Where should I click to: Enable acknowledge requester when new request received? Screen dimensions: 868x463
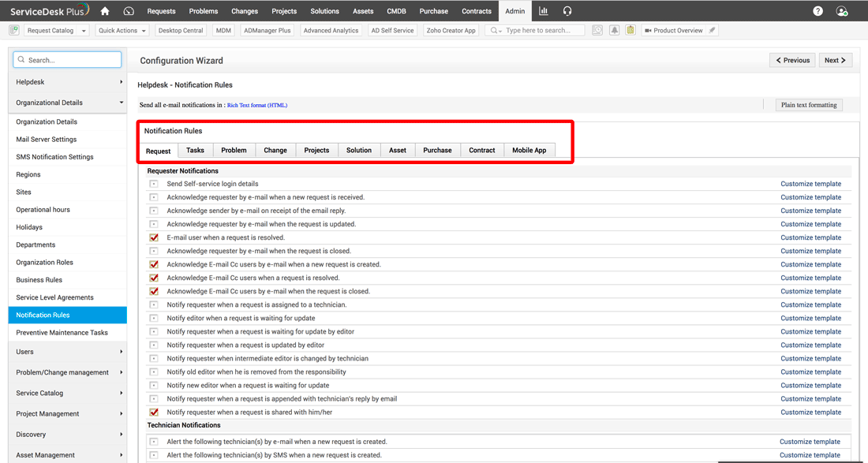pos(154,197)
